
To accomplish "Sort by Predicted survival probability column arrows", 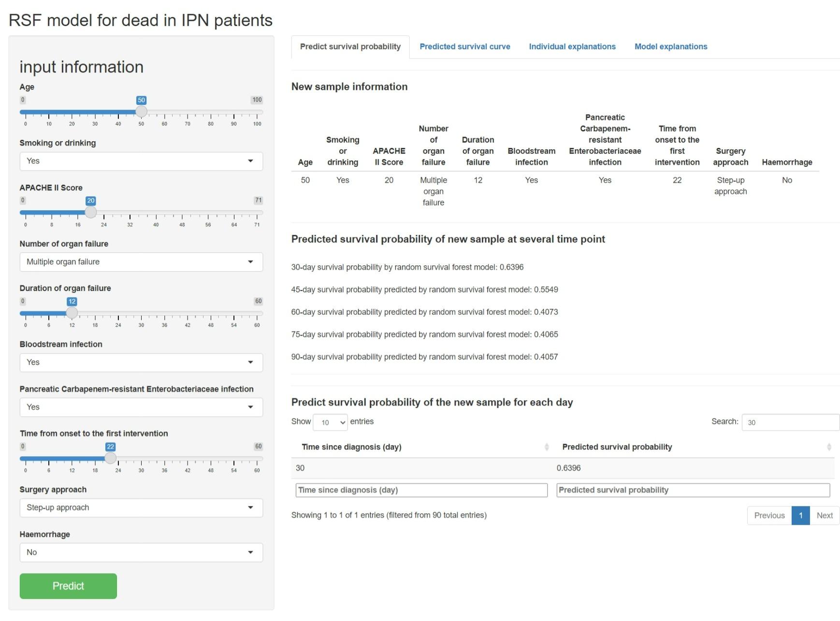I will point(828,447).
